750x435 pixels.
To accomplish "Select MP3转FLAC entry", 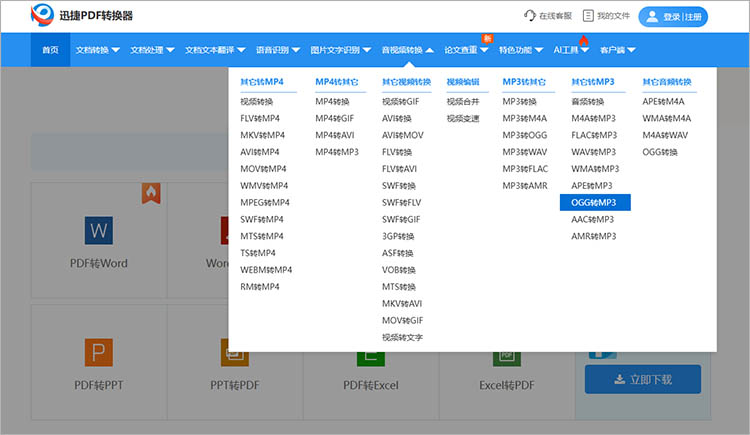I will pos(525,168).
